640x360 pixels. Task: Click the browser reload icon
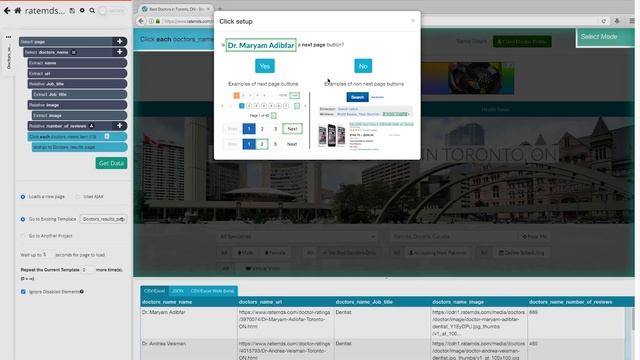[603, 21]
